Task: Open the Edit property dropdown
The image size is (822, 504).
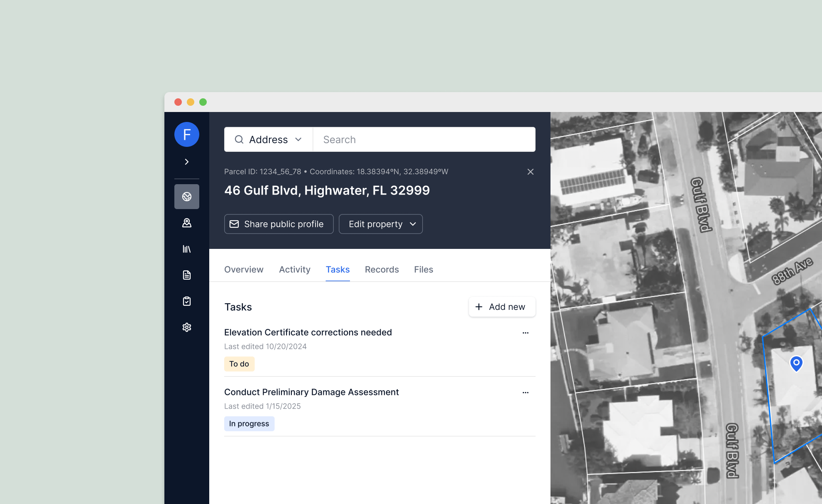Action: [381, 224]
